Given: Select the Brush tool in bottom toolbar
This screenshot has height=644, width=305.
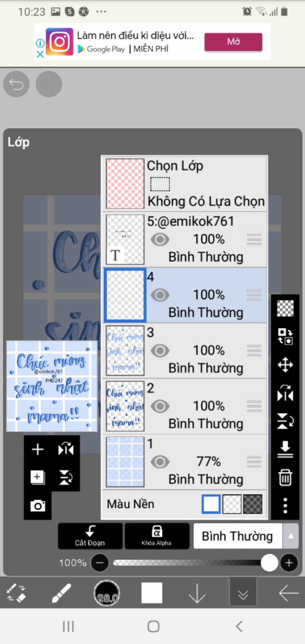Looking at the screenshot, I should click(61, 593).
